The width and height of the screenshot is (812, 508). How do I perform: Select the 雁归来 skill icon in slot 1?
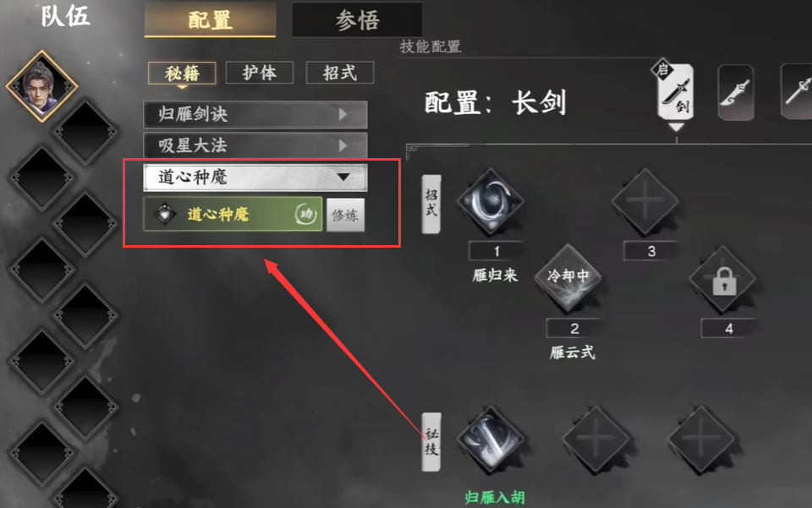[x=491, y=201]
